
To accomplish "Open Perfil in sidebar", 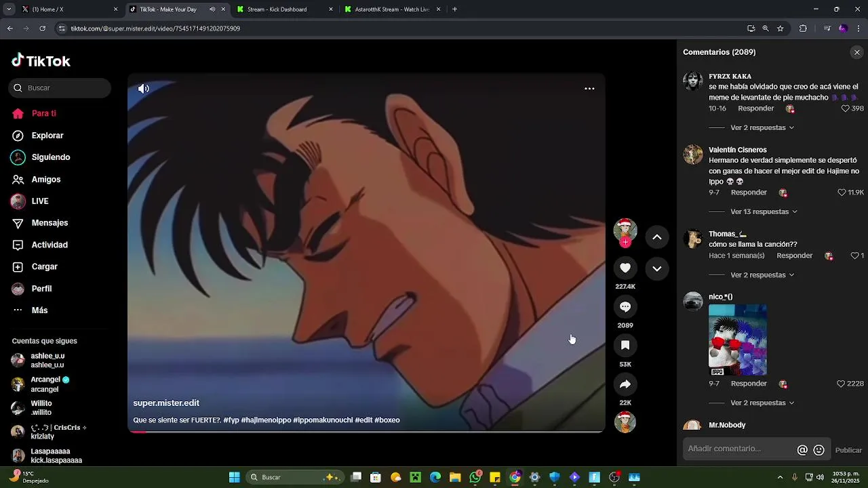I will pyautogui.click(x=41, y=289).
